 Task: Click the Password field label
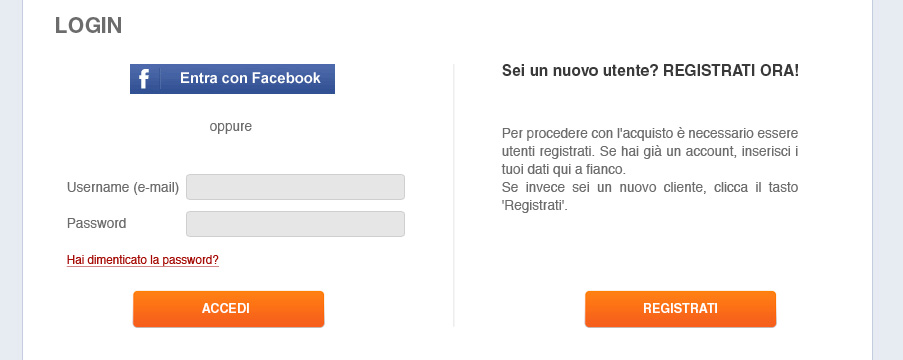[97, 223]
